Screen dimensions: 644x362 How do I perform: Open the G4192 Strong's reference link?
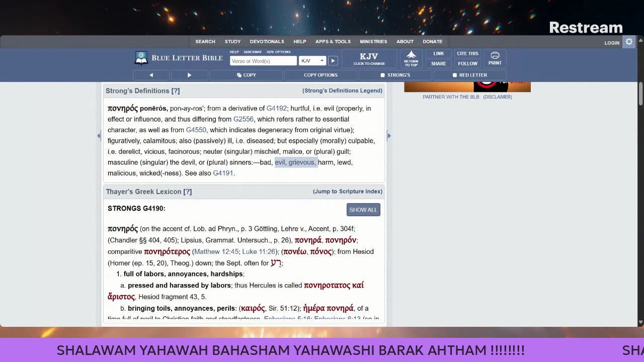tap(277, 108)
